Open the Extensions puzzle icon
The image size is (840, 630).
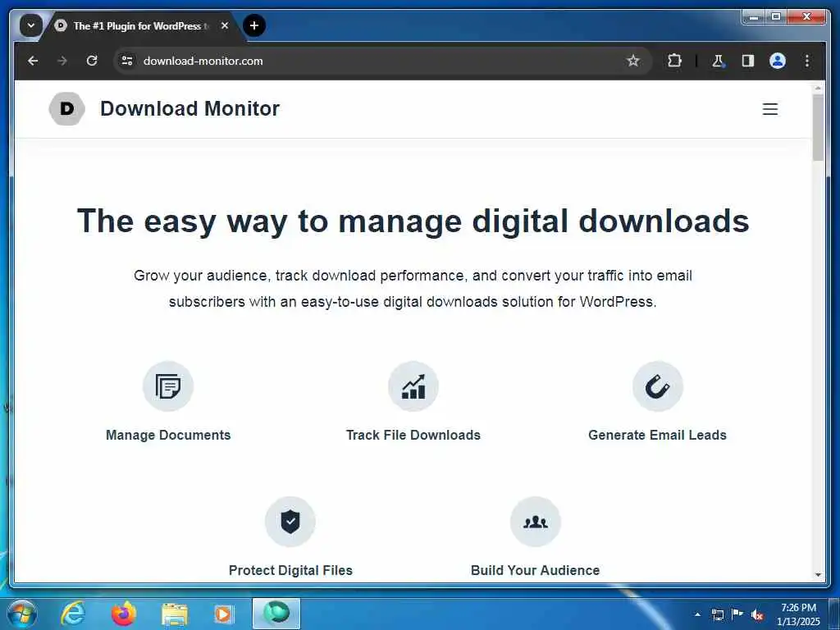coord(674,61)
